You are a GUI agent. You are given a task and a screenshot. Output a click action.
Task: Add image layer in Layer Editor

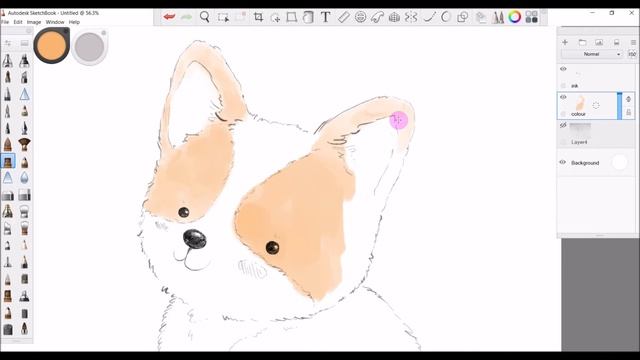(x=599, y=42)
